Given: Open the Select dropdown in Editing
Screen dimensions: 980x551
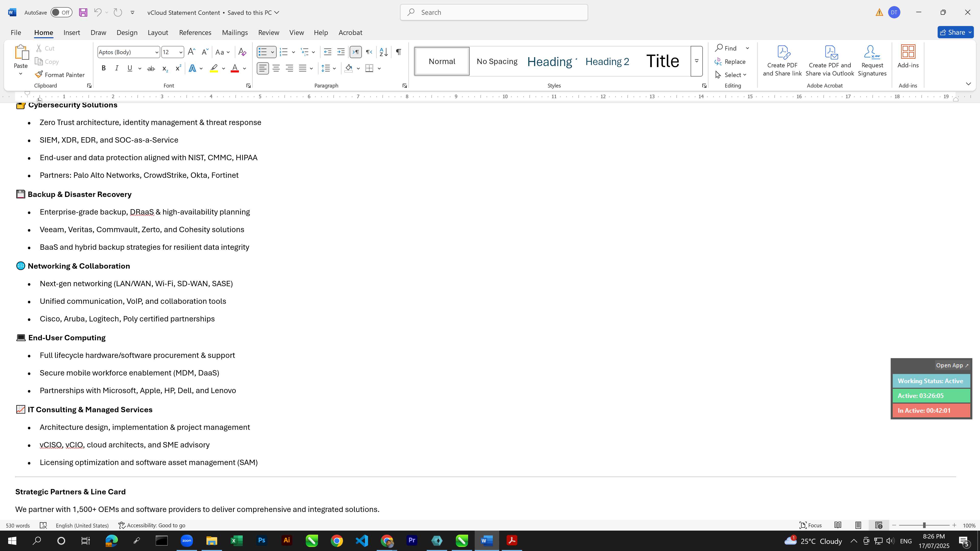Looking at the screenshot, I should pyautogui.click(x=731, y=75).
